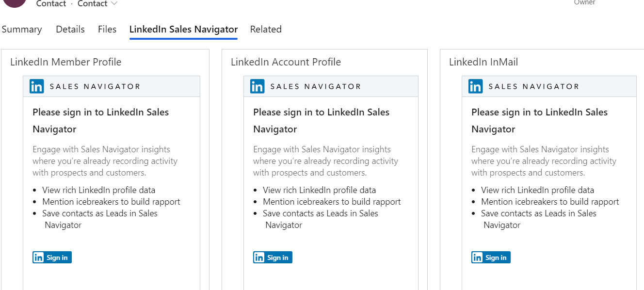The height and width of the screenshot is (290, 644).
Task: Select the LinkedIn Sales Navigator tab
Action: pyautogui.click(x=183, y=29)
